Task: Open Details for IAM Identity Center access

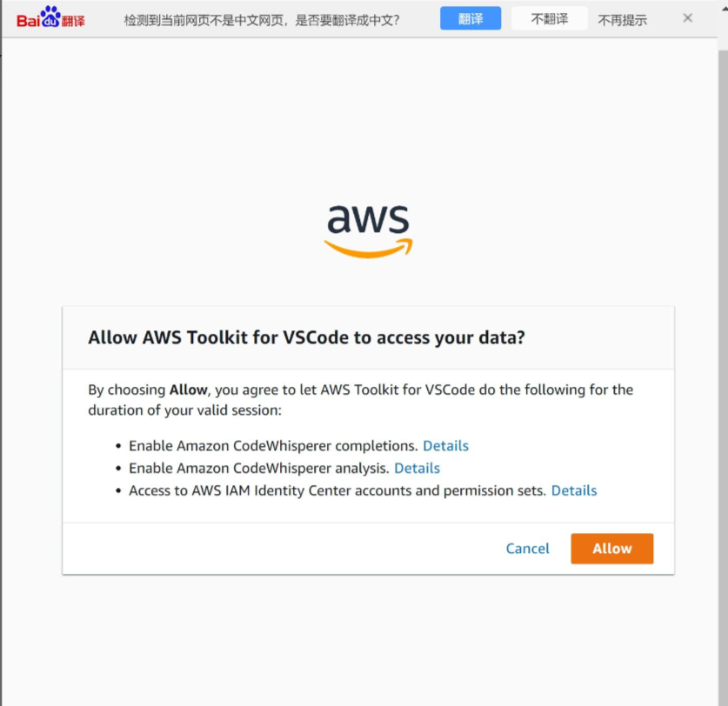Action: (x=574, y=490)
